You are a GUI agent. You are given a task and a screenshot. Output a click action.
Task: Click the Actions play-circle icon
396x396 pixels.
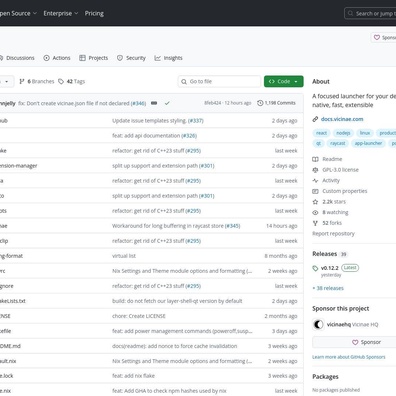(x=46, y=58)
